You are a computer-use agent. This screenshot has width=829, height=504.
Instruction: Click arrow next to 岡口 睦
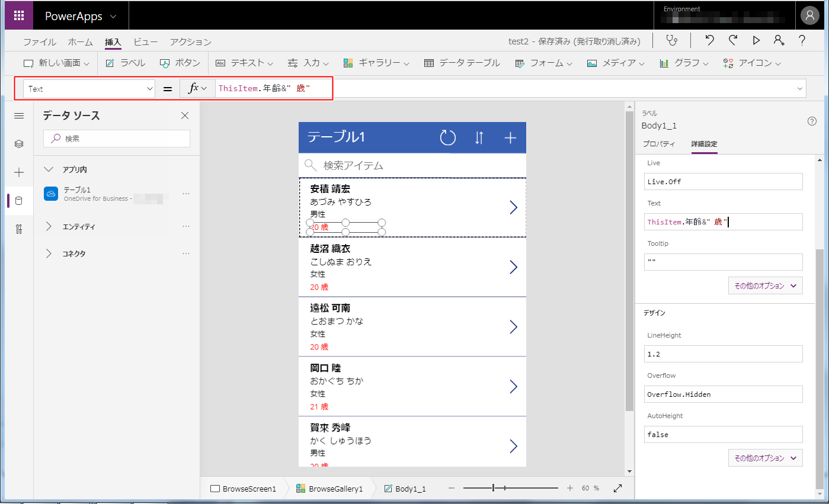click(x=514, y=387)
